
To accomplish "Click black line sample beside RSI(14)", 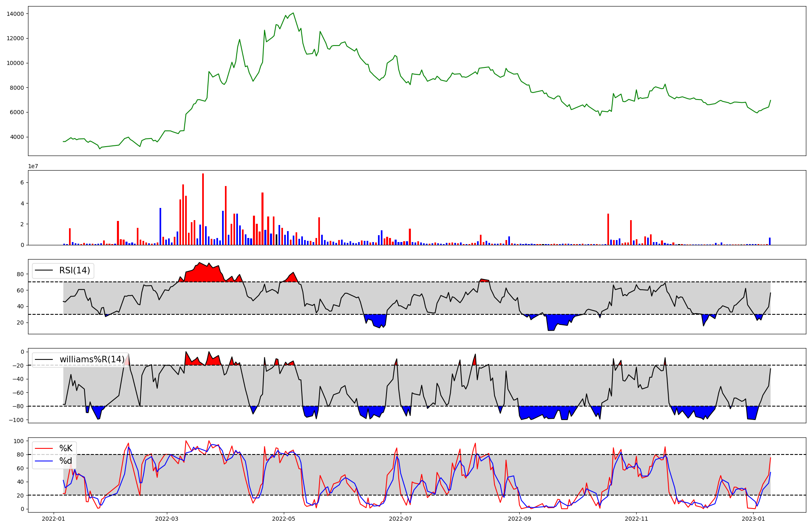I will (44, 270).
